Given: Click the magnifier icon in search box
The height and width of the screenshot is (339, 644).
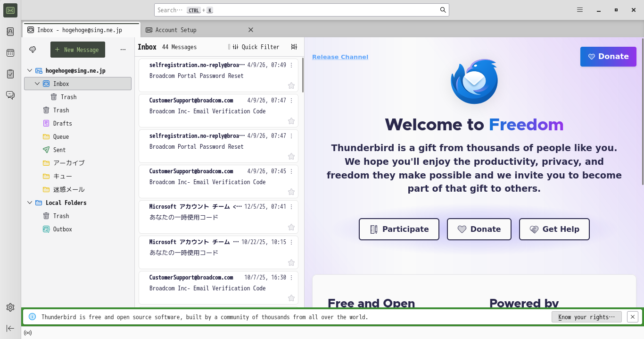Looking at the screenshot, I should tap(443, 10).
